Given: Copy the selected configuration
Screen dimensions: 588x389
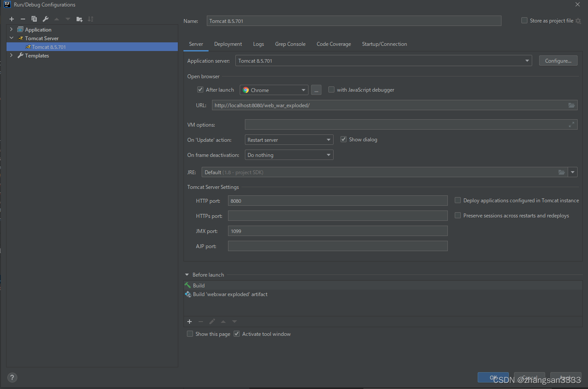Looking at the screenshot, I should 34,19.
